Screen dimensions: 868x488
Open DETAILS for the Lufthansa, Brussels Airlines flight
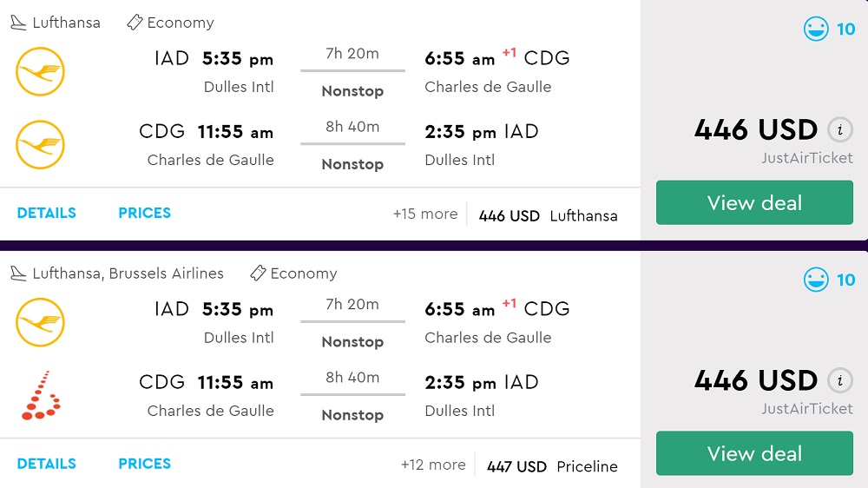pyautogui.click(x=47, y=464)
